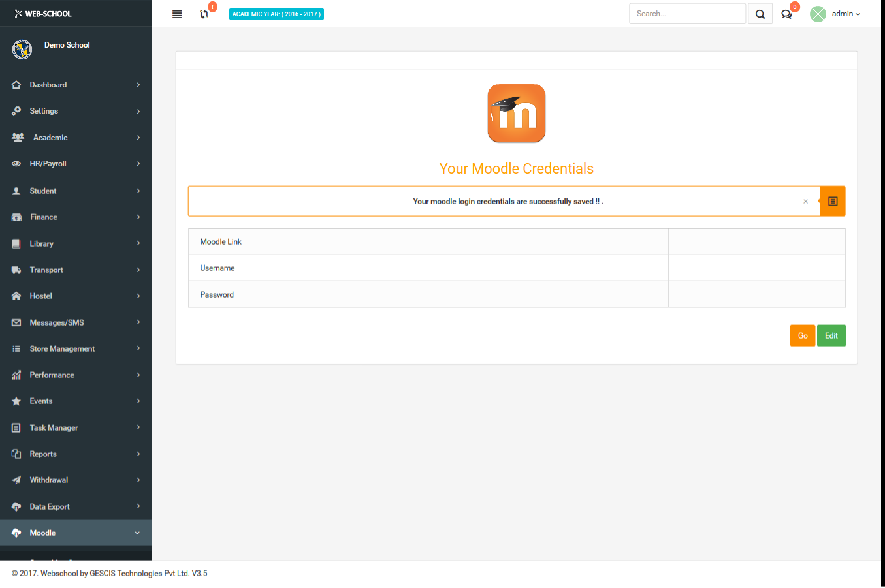Click the Reports documents icon
885x588 pixels.
(16, 454)
